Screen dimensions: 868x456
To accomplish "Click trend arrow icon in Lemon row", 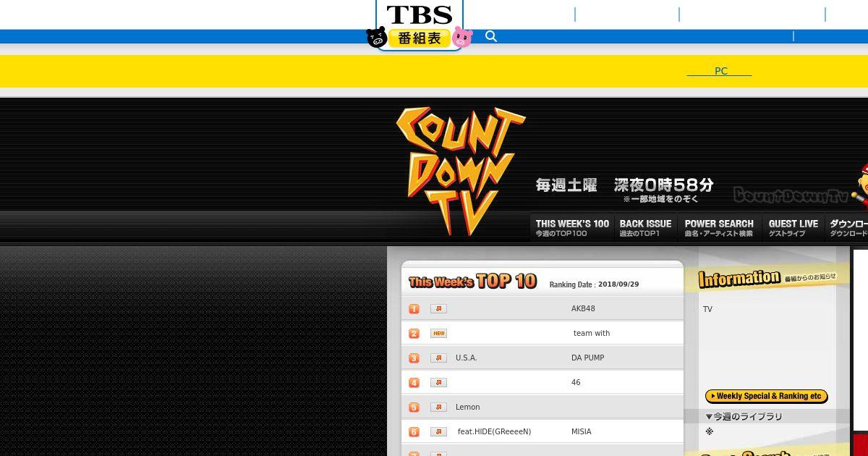I will tap(438, 407).
